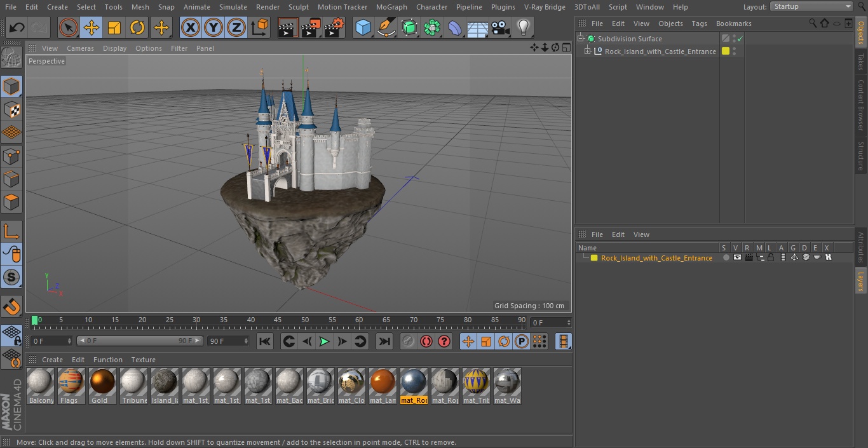868x448 pixels.
Task: Toggle layer View eye for Rock_Island layer
Action: pyautogui.click(x=737, y=258)
